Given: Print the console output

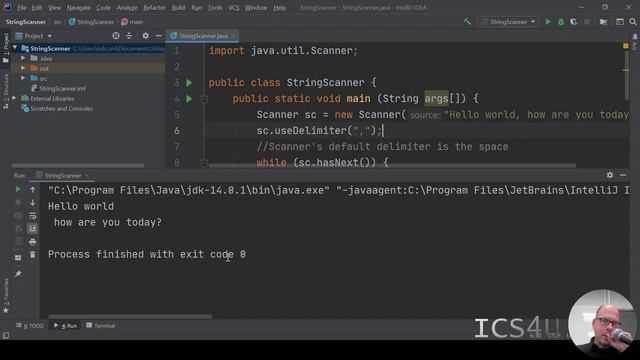Looking at the screenshot, I should (33, 242).
